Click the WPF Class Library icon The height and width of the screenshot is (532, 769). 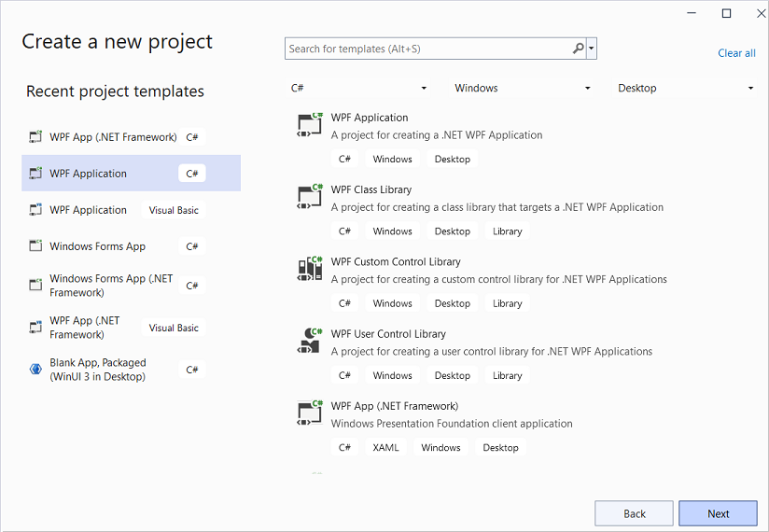pyautogui.click(x=309, y=197)
